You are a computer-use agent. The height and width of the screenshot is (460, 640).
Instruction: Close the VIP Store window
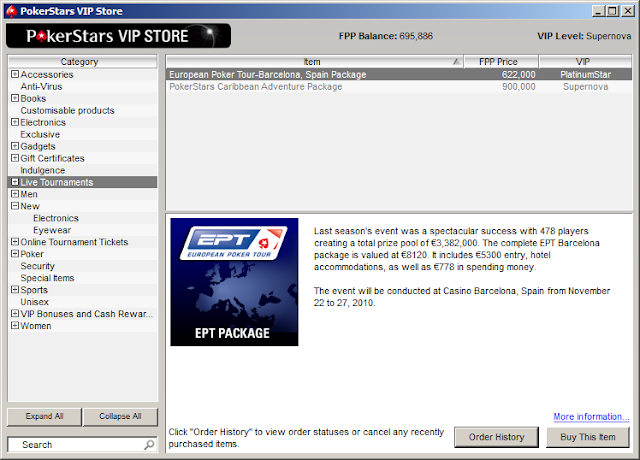point(628,11)
